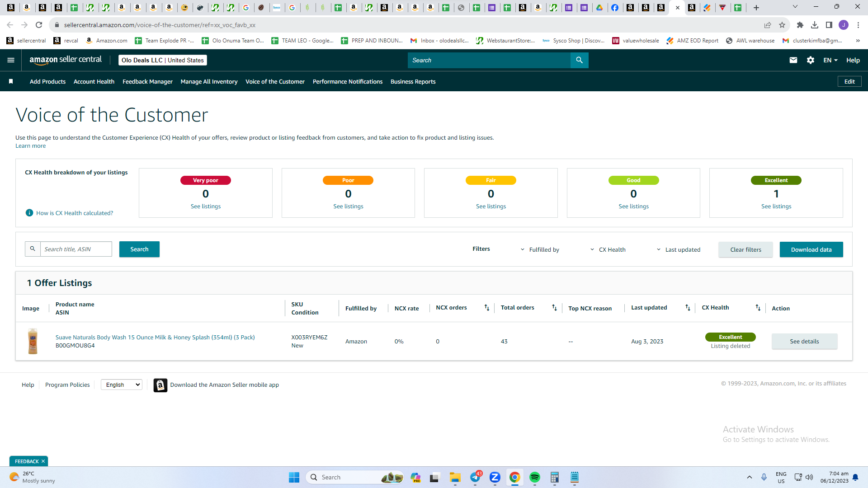Image resolution: width=868 pixels, height=488 pixels.
Task: Open Account Health in the favorites bar
Action: 94,82
